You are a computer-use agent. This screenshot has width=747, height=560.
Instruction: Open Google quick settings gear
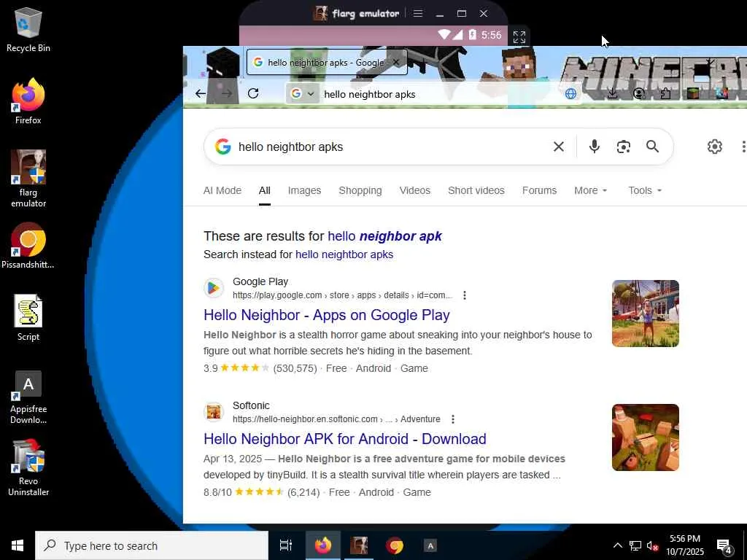tap(714, 147)
